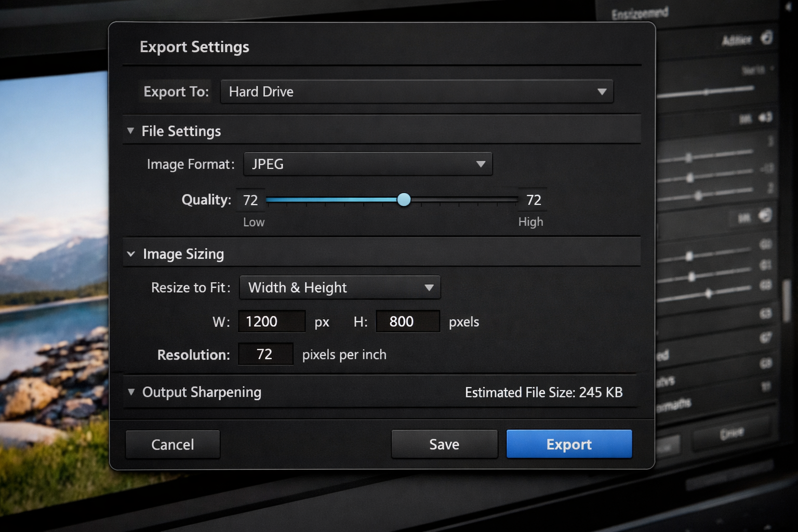The width and height of the screenshot is (798, 532).
Task: Click the landscape photo preview behind dialog
Action: pos(52,260)
